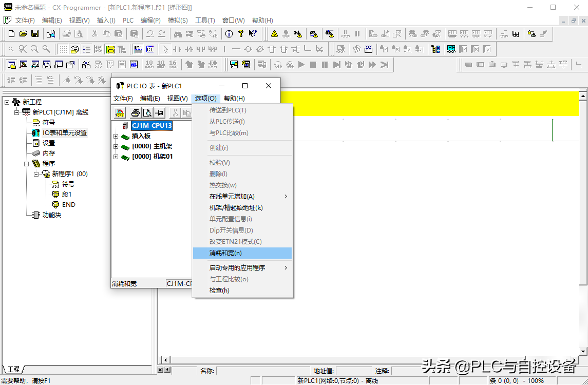This screenshot has height=385, width=588.
Task: Click the Save floppy disk icon
Action: point(35,34)
